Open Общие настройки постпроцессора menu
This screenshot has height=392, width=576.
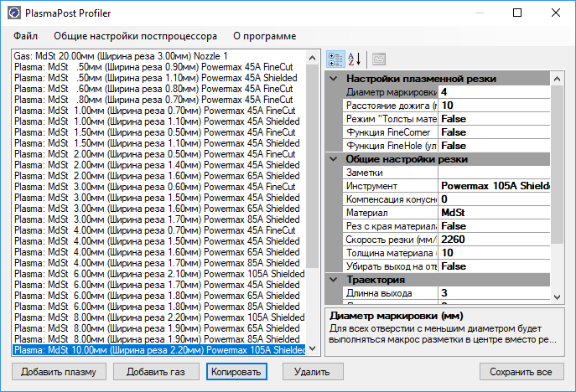[x=135, y=36]
